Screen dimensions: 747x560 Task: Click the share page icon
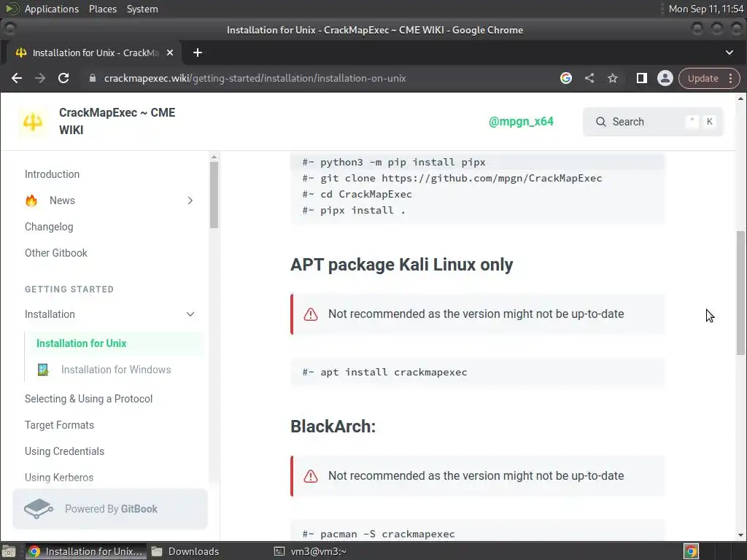tap(589, 78)
